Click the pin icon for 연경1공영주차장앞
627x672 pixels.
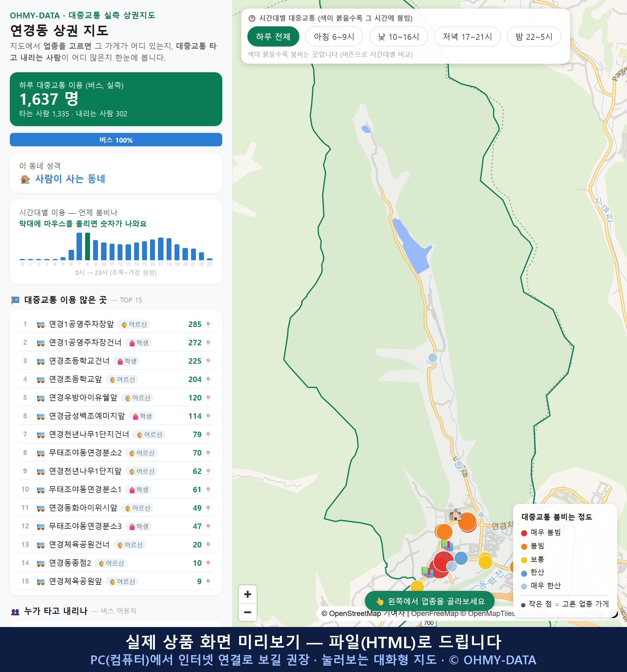point(208,325)
